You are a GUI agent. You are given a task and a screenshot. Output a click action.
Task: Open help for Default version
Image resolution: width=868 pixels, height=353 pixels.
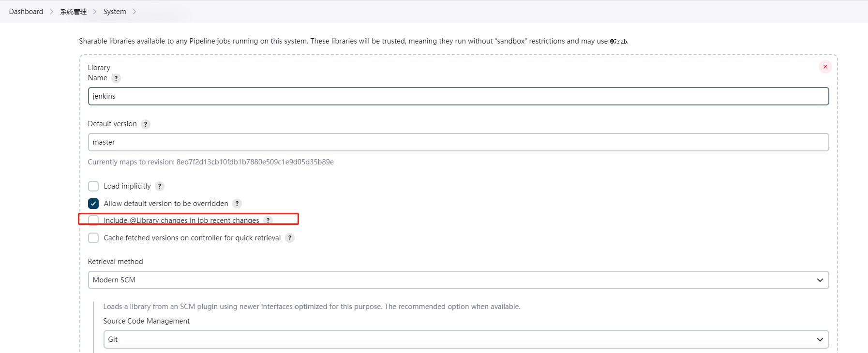coord(146,124)
